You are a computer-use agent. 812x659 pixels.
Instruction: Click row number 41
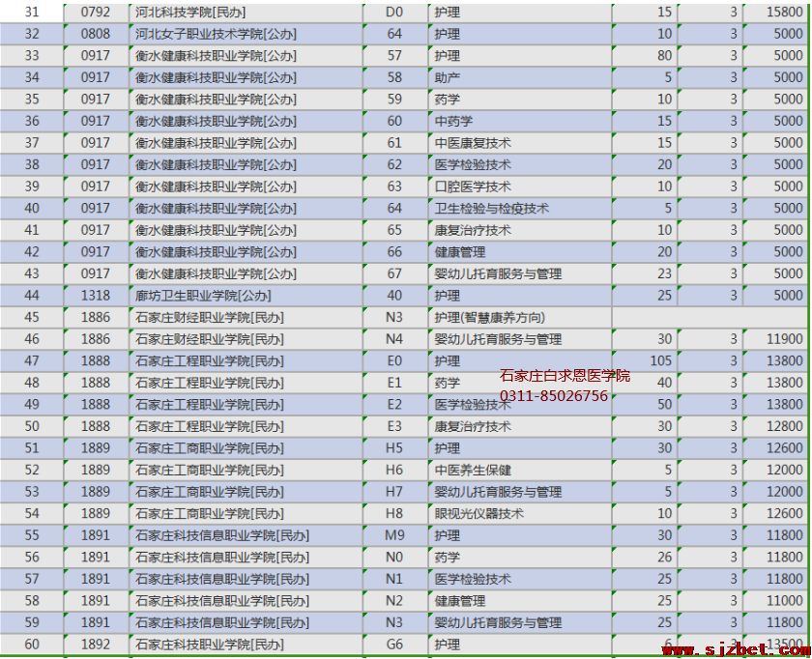coord(32,230)
